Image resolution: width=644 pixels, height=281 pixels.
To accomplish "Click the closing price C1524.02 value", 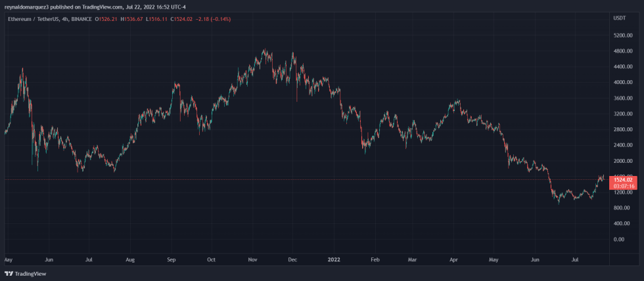I will (181, 19).
